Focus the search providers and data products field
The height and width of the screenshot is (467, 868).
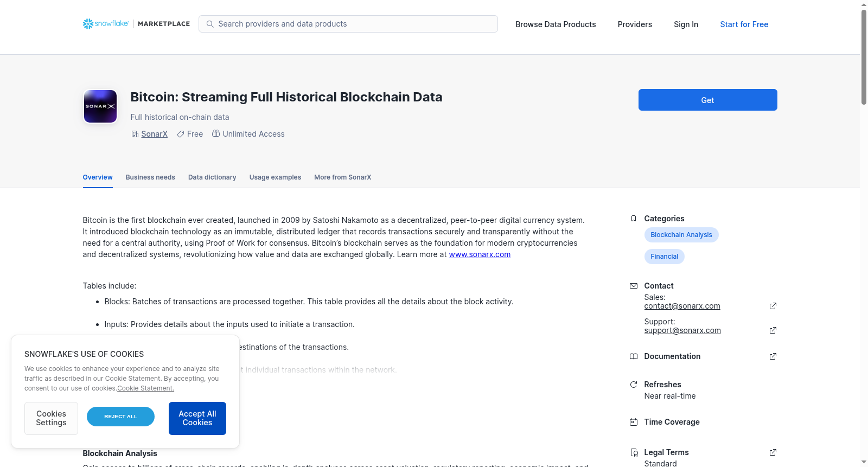[348, 24]
